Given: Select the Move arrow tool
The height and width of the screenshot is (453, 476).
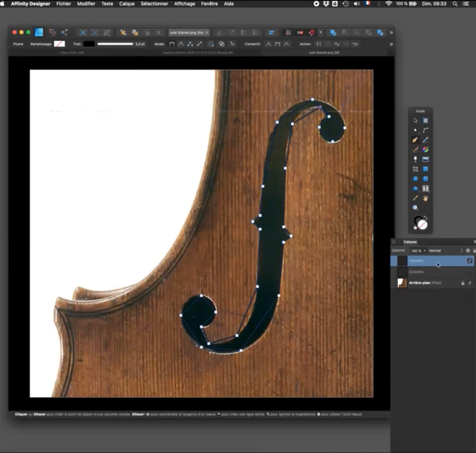Looking at the screenshot, I should click(x=415, y=120).
